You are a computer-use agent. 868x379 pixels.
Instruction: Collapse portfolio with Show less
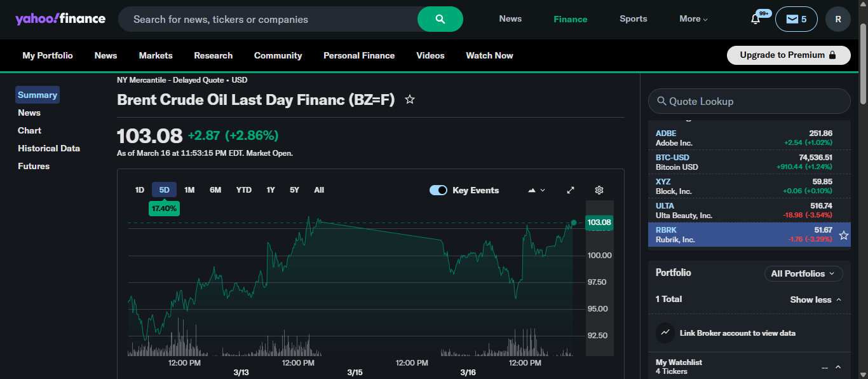tap(816, 300)
